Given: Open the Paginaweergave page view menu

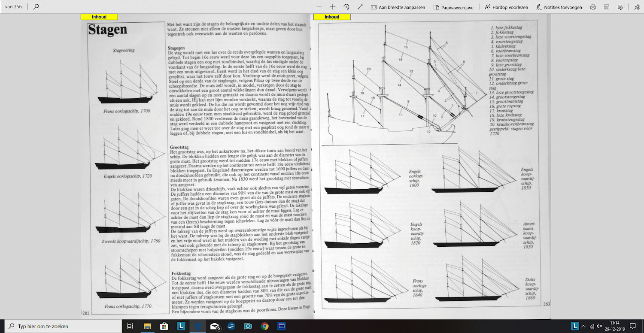Looking at the screenshot, I should [454, 7].
